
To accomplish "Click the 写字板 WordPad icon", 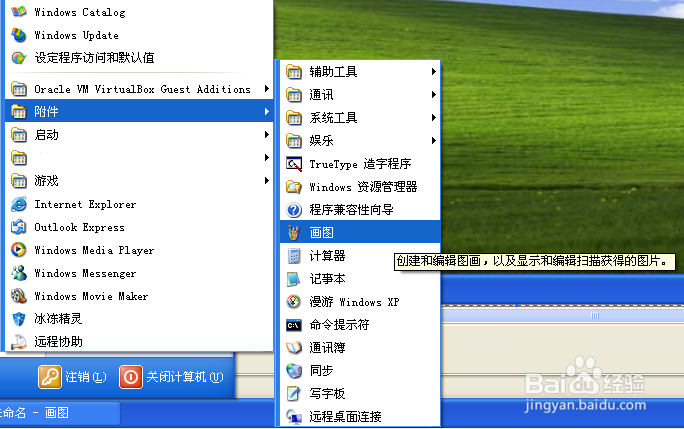I will pos(294,394).
